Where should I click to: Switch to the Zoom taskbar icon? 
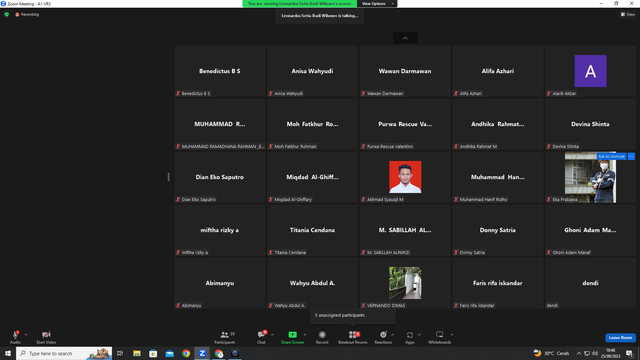[202, 353]
